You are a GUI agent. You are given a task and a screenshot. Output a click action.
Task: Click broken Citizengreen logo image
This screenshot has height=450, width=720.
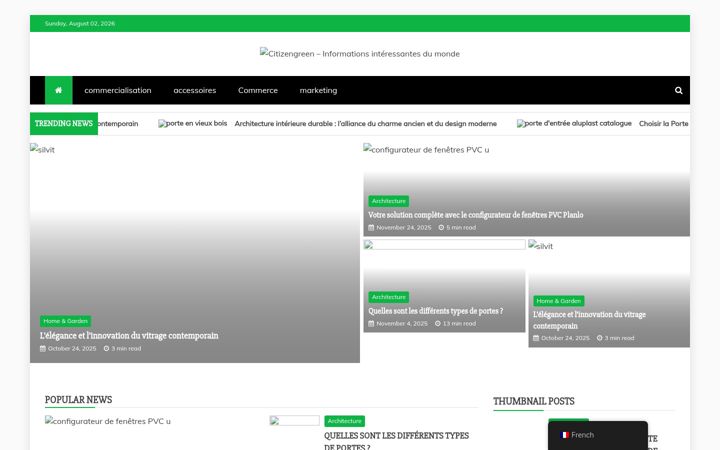(x=360, y=53)
